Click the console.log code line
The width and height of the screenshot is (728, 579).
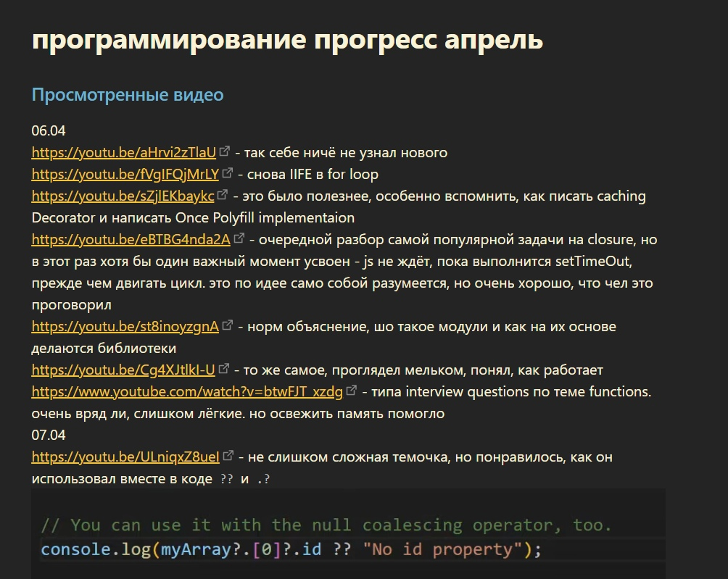291,550
